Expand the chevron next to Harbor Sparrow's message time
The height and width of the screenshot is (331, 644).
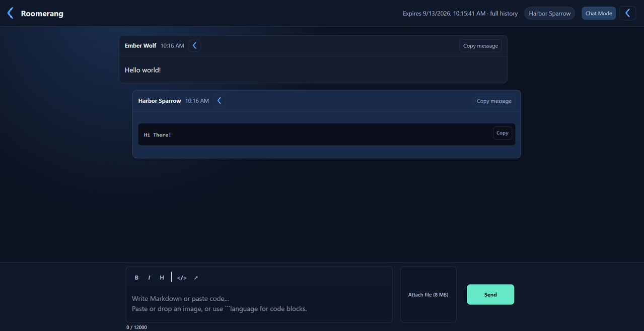(219, 101)
